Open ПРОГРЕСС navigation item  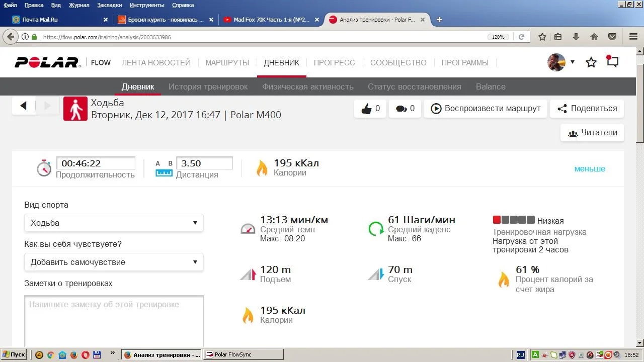[335, 63]
